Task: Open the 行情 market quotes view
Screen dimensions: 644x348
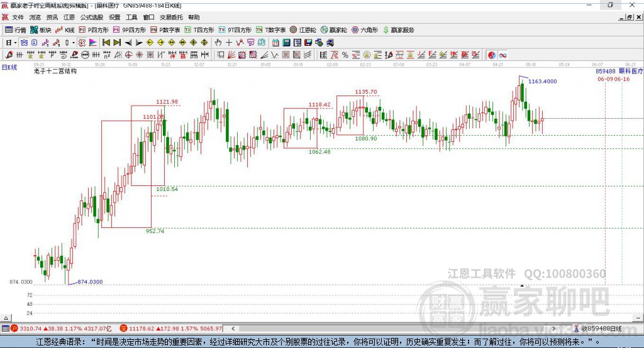Action: point(15,30)
